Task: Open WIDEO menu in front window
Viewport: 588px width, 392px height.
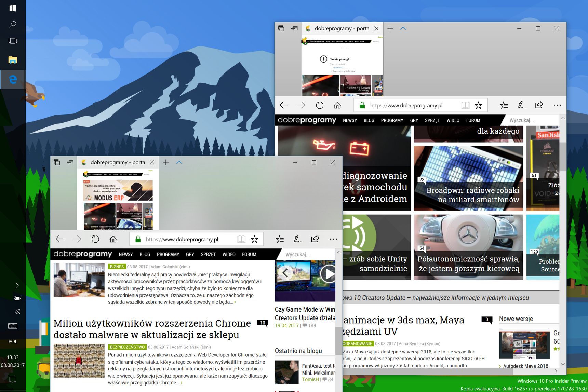Action: (229, 254)
